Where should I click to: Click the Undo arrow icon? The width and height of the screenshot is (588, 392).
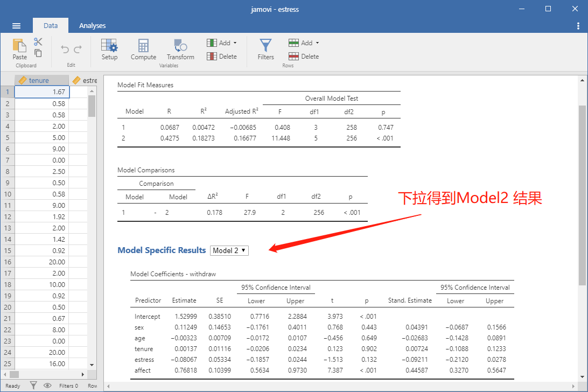(x=65, y=49)
